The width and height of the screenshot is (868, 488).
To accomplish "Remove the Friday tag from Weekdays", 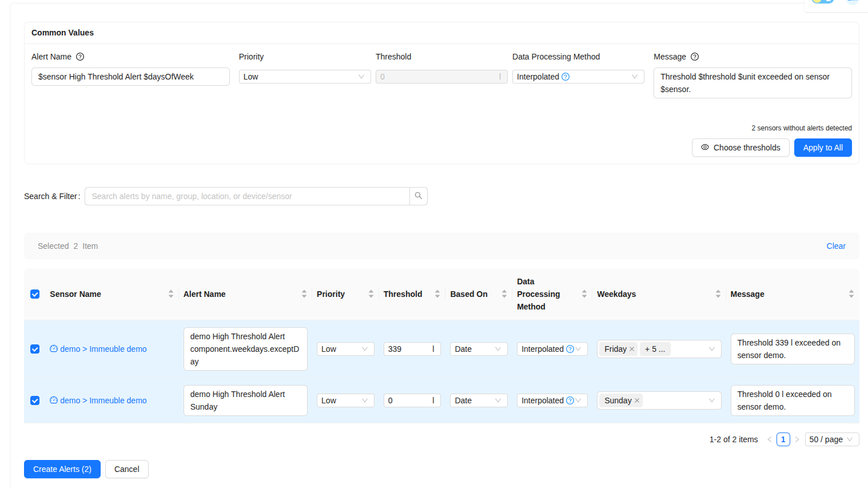I will click(632, 349).
